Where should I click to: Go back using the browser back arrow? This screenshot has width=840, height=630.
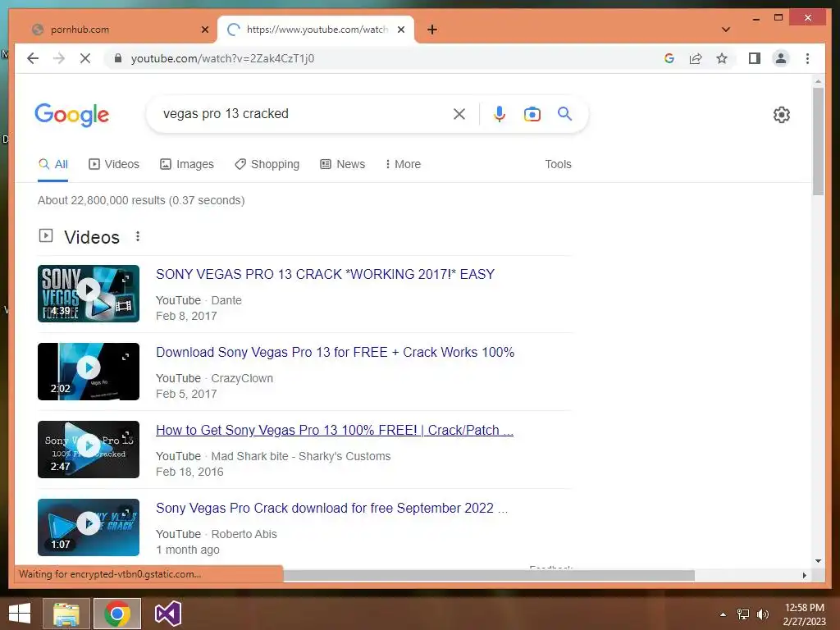(x=33, y=58)
